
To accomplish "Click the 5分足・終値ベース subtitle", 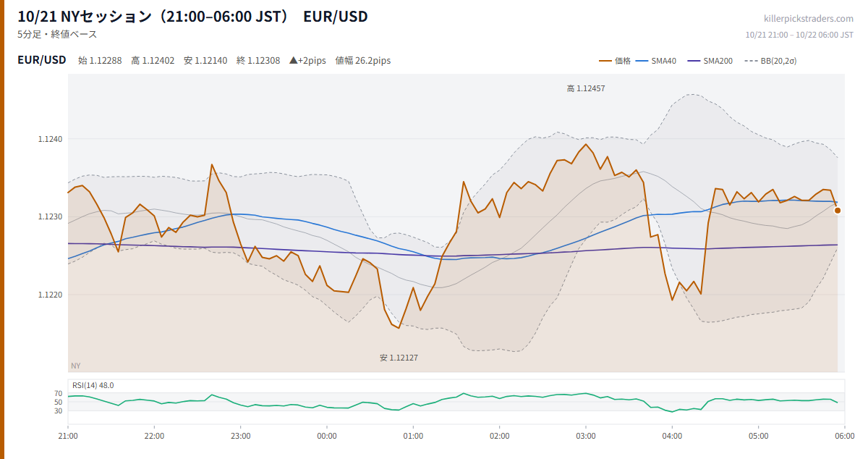I will 57,34.
